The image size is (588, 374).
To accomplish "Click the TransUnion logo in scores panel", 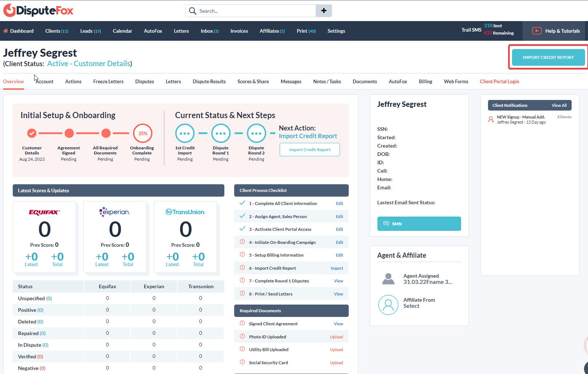I will (185, 212).
